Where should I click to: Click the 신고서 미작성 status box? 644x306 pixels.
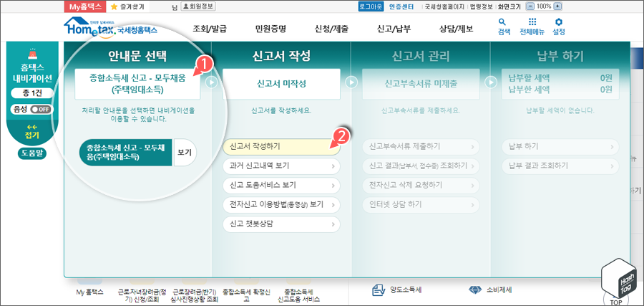pyautogui.click(x=281, y=84)
